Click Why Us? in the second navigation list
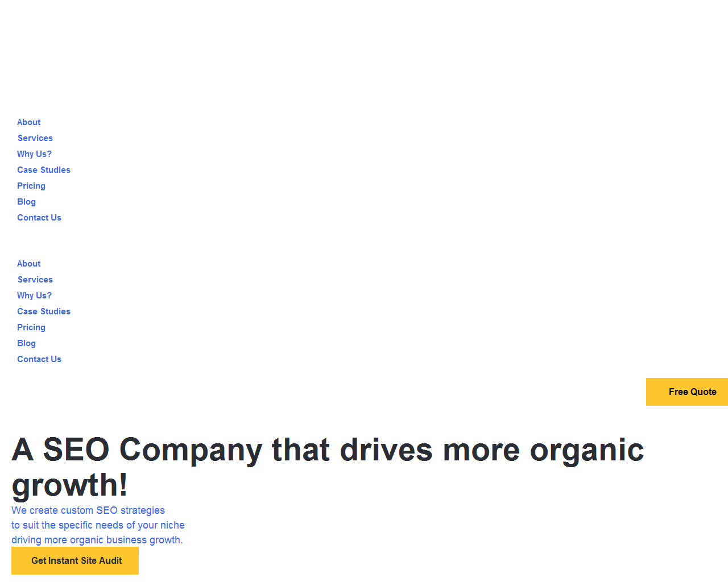 [x=34, y=296]
